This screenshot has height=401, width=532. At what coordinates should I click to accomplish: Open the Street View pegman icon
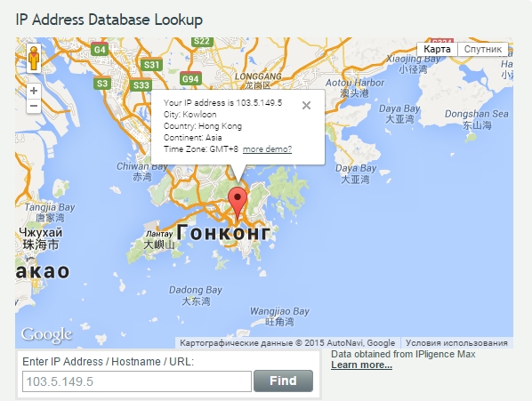(x=34, y=58)
